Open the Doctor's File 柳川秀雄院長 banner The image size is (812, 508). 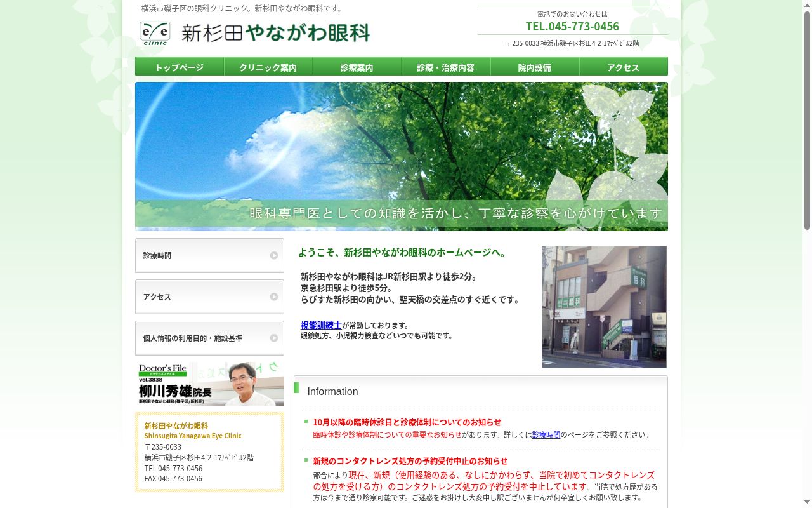pos(209,384)
